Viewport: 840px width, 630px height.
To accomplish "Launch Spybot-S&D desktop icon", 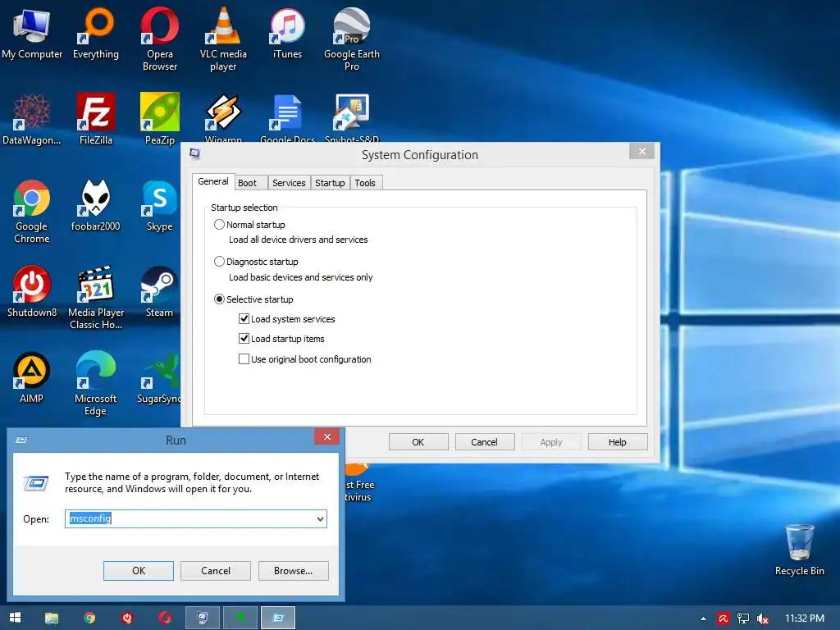I will tap(351, 116).
